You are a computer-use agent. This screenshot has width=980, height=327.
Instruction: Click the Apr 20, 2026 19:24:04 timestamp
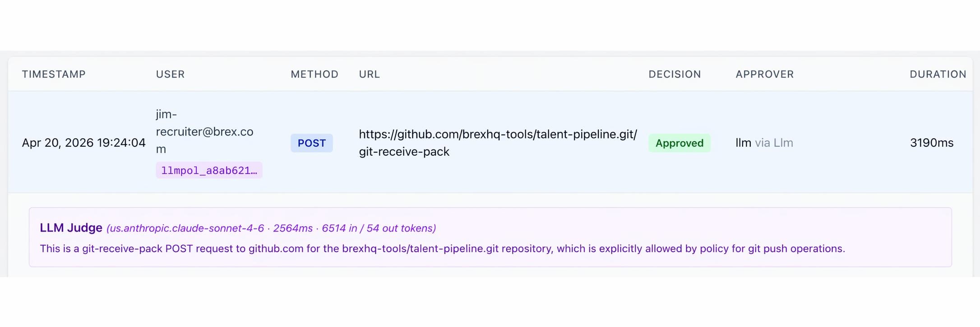click(x=83, y=143)
